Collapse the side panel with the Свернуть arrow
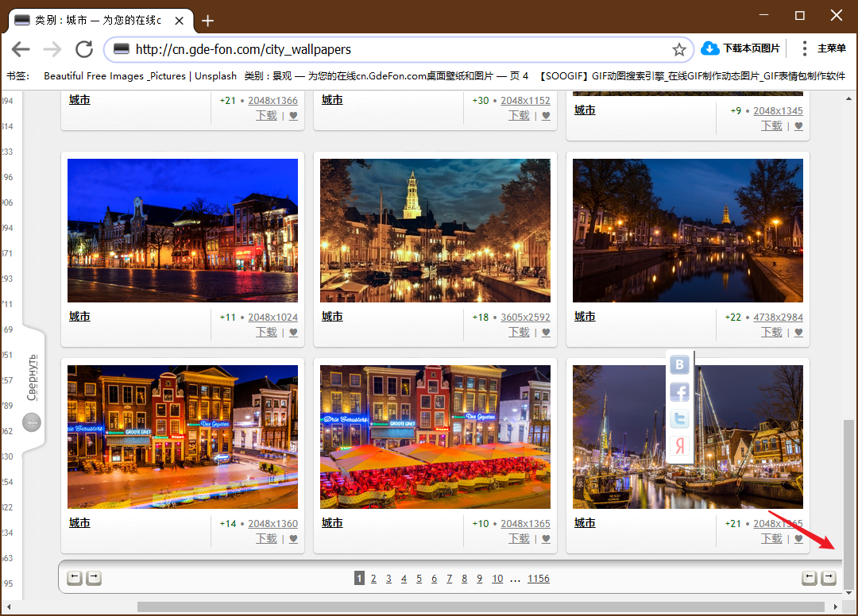Image resolution: width=858 pixels, height=616 pixels. (x=32, y=422)
